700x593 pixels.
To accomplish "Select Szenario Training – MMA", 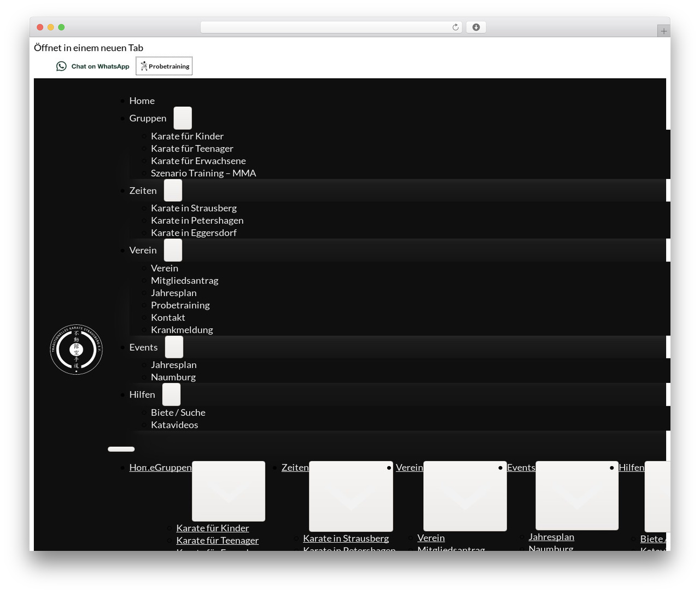I will (203, 173).
